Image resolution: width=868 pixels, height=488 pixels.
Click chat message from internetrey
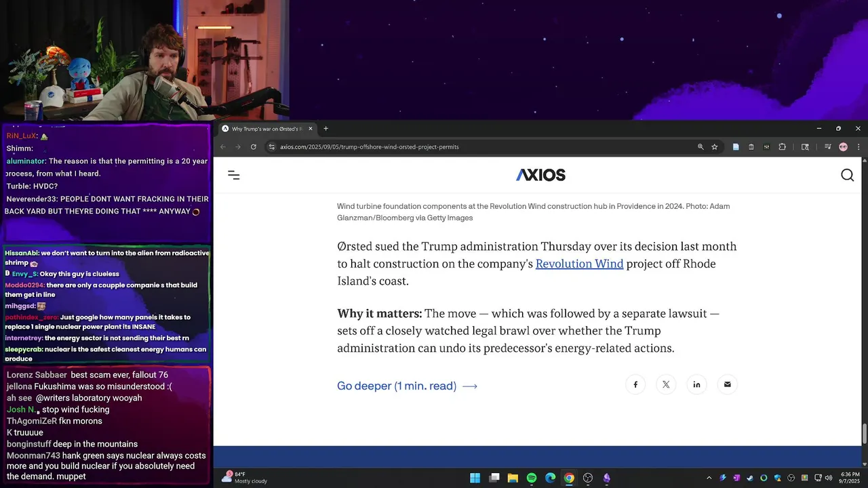97,338
